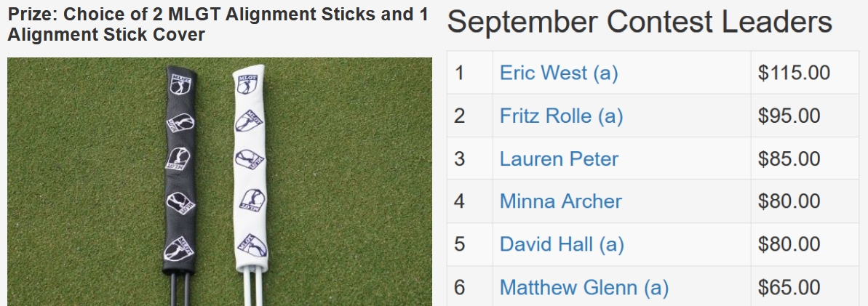The image size is (868, 306).
Task: Click the alignment sticks prize description heading
Action: 218,24
